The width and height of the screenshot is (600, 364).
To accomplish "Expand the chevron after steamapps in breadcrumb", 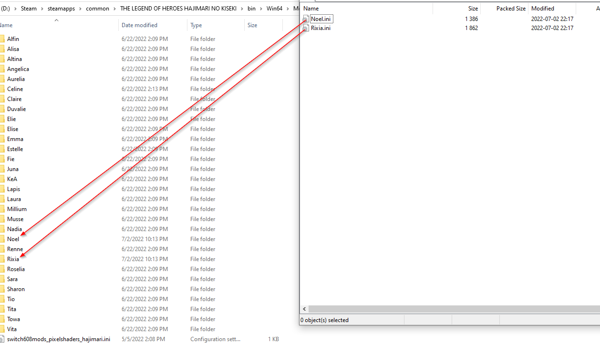I will pyautogui.click(x=81, y=9).
